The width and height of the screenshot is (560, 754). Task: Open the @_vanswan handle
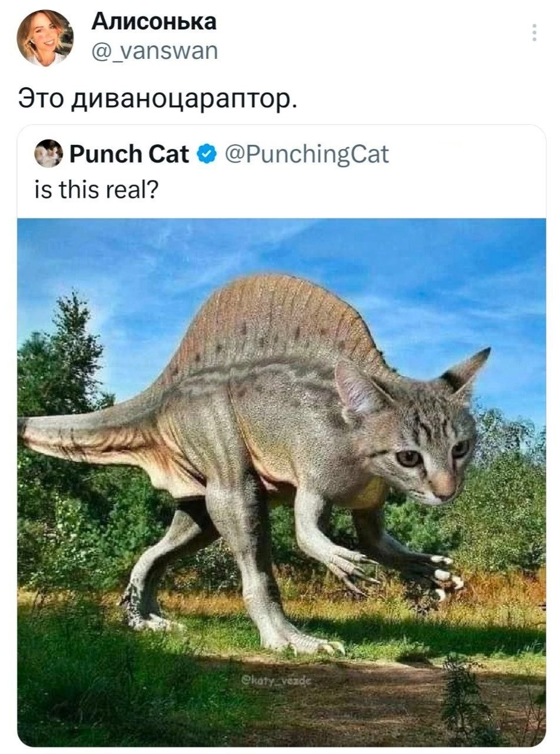point(154,52)
